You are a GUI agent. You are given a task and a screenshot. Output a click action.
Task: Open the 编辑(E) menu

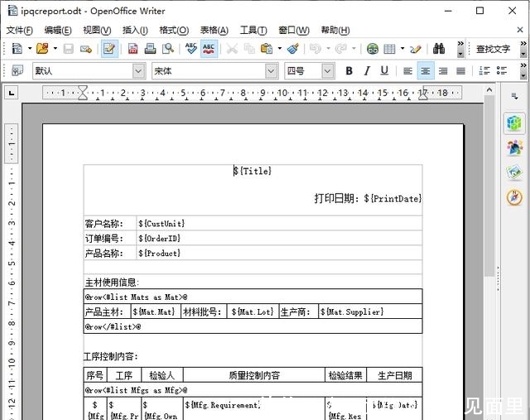(58, 30)
